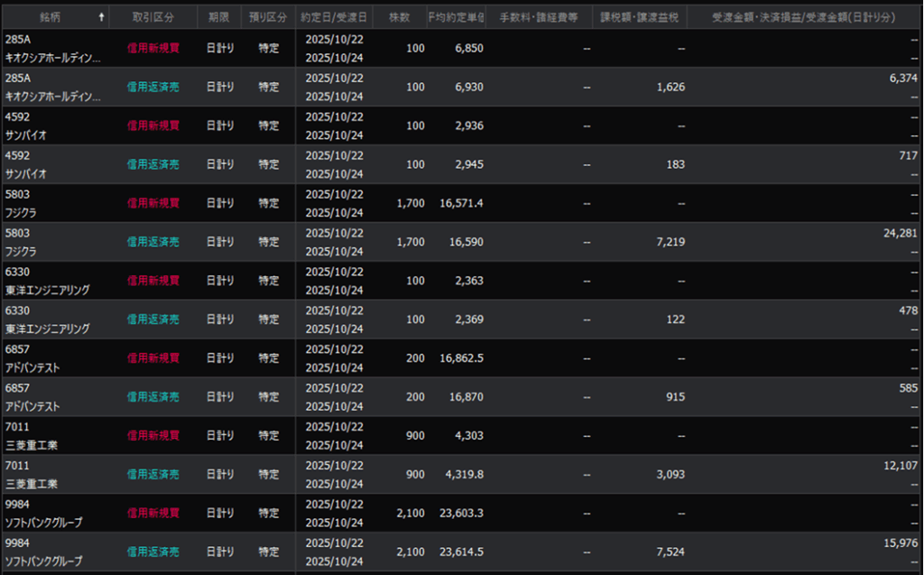Select the 預り区分 column header
Screen dimensions: 924x575
269,16
